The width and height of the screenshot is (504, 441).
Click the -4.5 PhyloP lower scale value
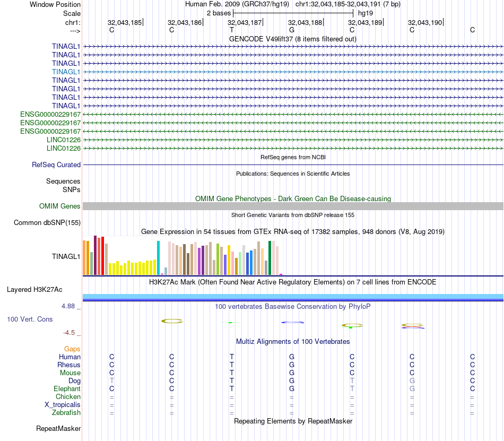[69, 333]
